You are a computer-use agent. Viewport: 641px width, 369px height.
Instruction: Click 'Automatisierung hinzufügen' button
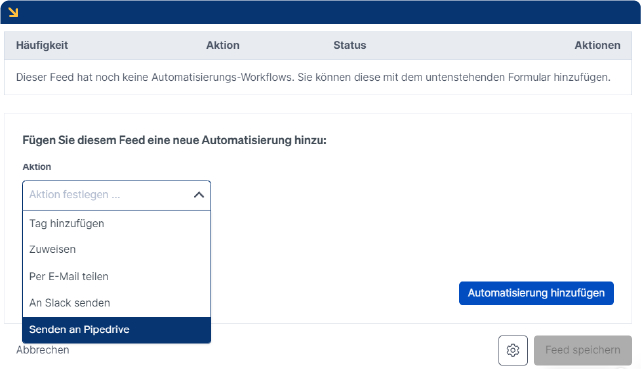tap(536, 293)
